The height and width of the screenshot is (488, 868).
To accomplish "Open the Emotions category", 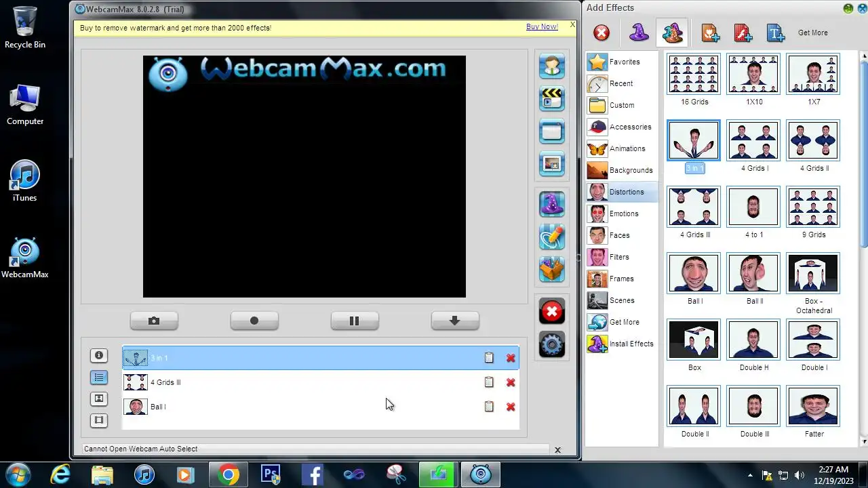I will [x=622, y=213].
